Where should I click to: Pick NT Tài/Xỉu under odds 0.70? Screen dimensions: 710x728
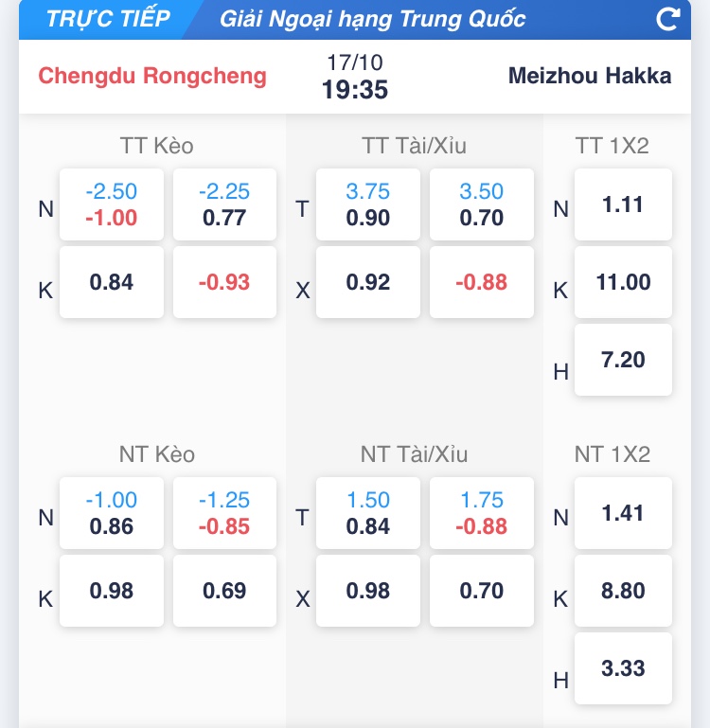point(481,591)
